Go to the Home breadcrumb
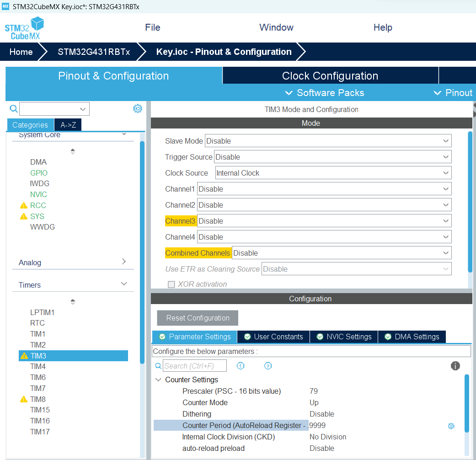This screenshot has height=460, width=476. tap(21, 52)
